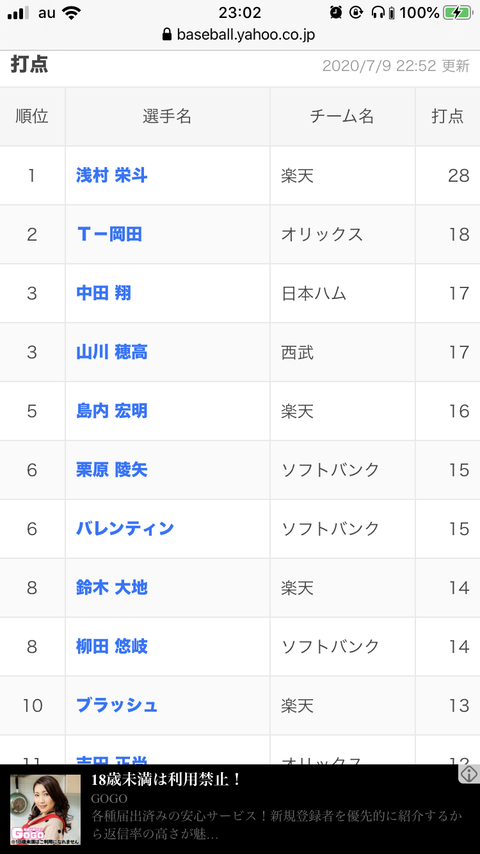Tap the battery icon in status bar
The image size is (480, 854).
pyautogui.click(x=457, y=13)
